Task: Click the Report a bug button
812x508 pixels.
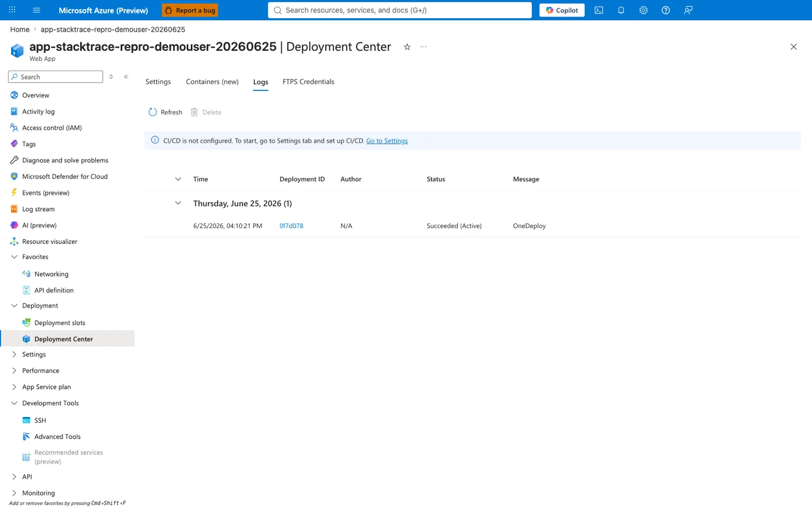Action: [x=189, y=10]
